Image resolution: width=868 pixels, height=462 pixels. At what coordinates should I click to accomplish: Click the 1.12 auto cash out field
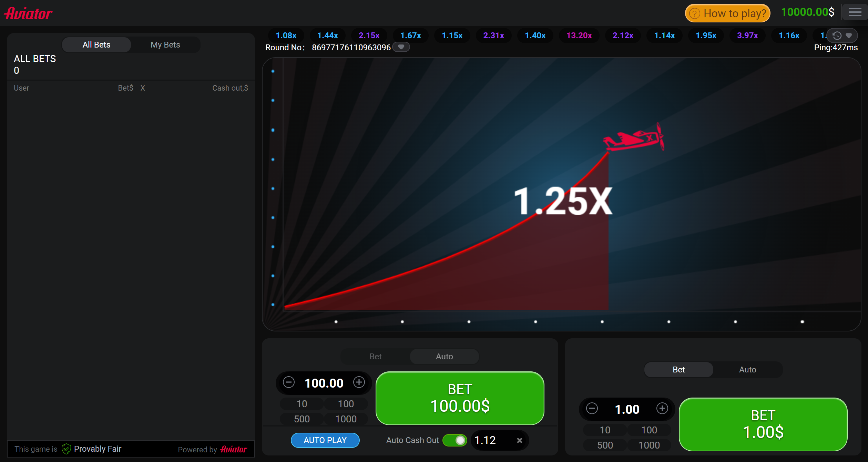pos(489,440)
